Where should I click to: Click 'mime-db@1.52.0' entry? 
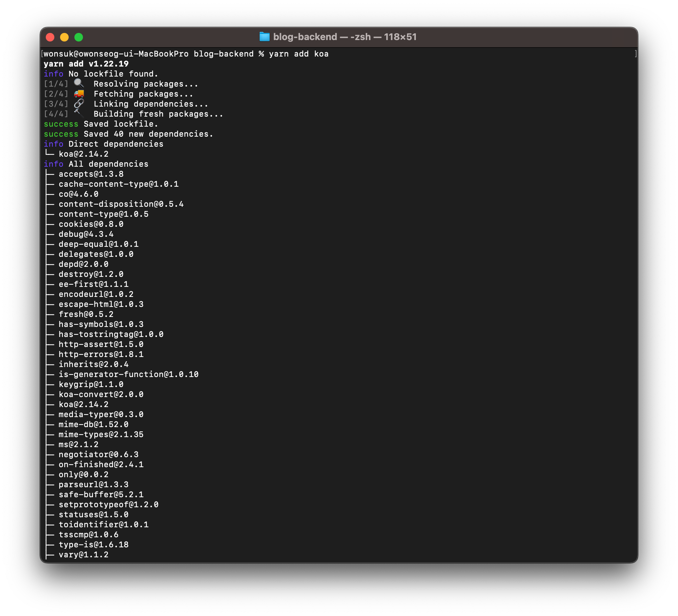[x=94, y=425]
